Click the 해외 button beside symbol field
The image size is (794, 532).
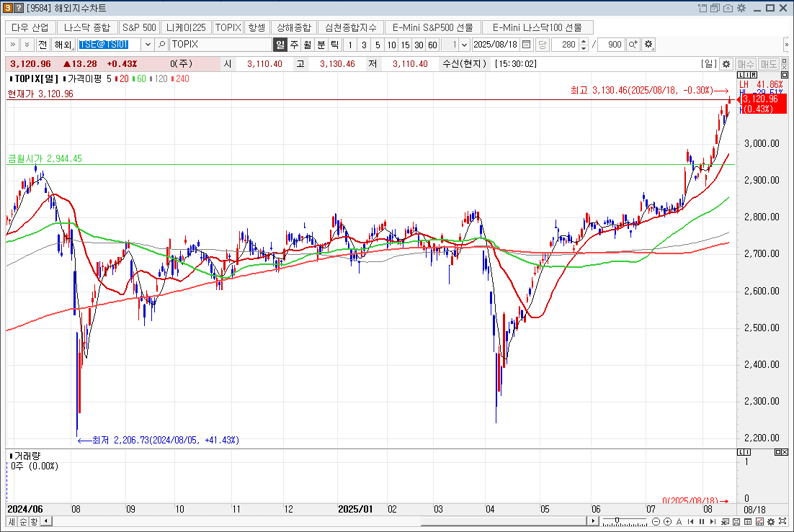click(62, 45)
